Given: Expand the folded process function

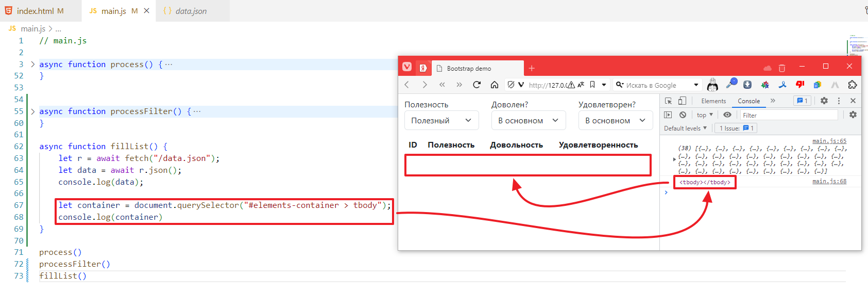Looking at the screenshot, I should (33, 64).
